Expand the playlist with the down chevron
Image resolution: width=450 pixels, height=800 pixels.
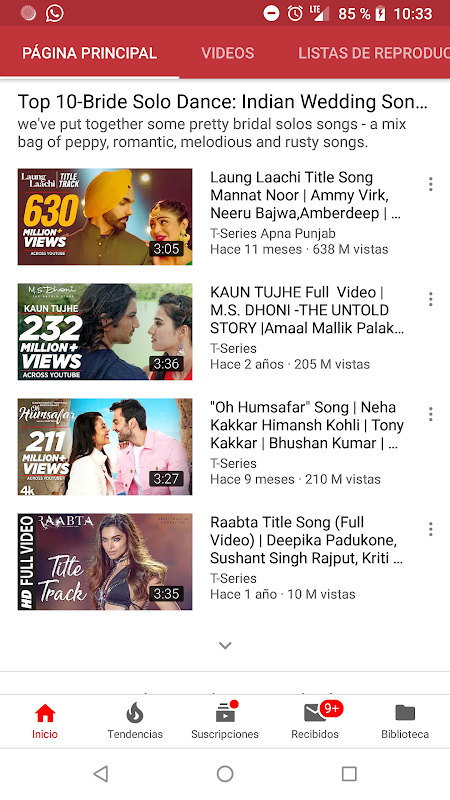point(225,645)
